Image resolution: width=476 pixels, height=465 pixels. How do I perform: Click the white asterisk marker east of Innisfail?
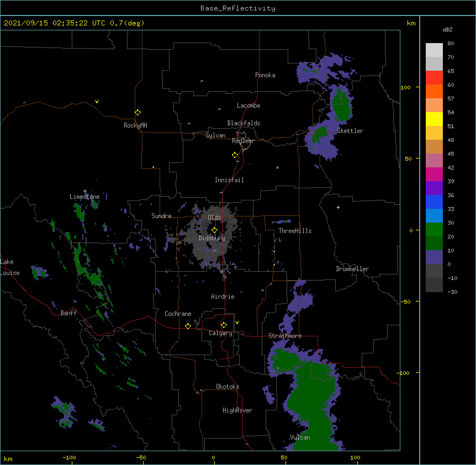click(x=277, y=167)
